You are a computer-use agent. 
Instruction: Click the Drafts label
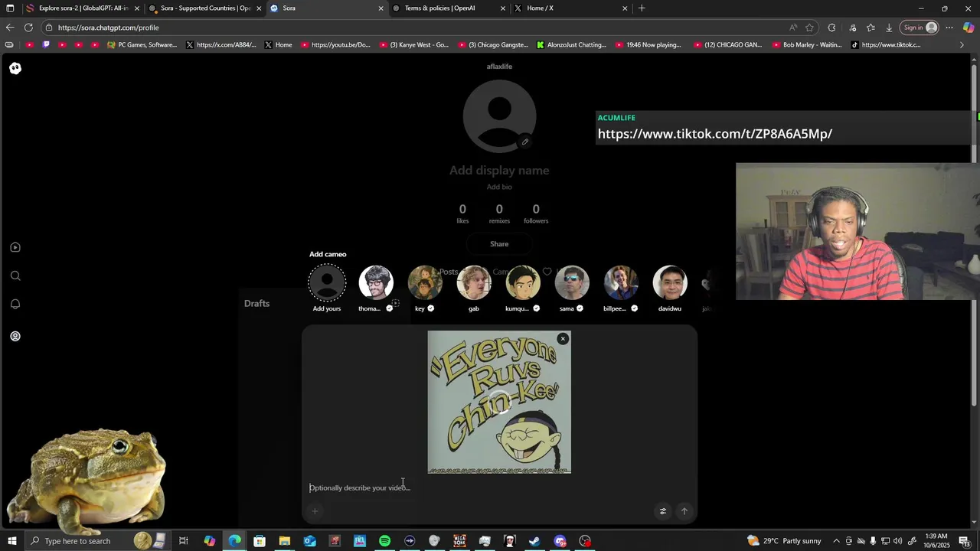coord(256,304)
